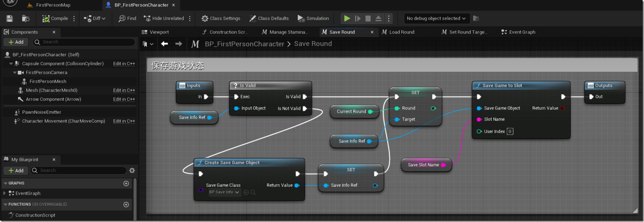Viewport: 644px width, 222px height.
Task: Collapse Capsule Component tree row
Action: click(11, 64)
